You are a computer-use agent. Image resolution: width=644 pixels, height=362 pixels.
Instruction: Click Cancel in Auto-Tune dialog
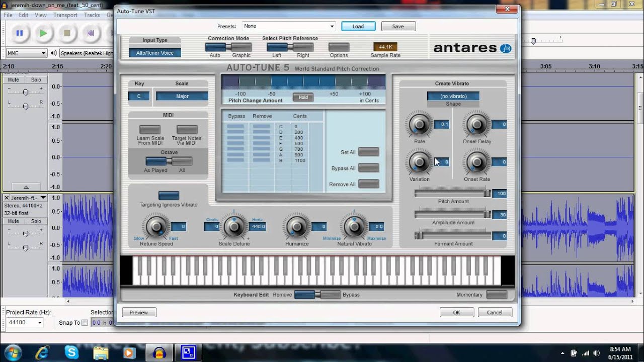point(495,312)
